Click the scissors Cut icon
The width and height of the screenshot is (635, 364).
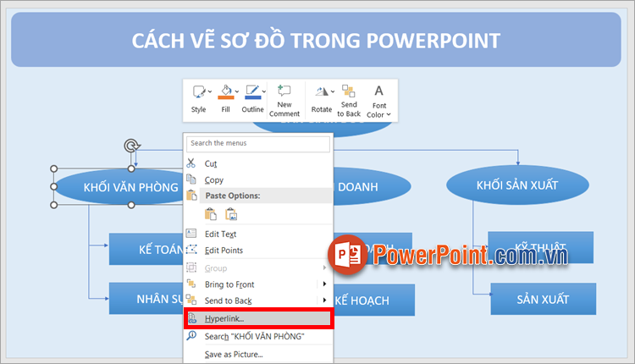191,163
